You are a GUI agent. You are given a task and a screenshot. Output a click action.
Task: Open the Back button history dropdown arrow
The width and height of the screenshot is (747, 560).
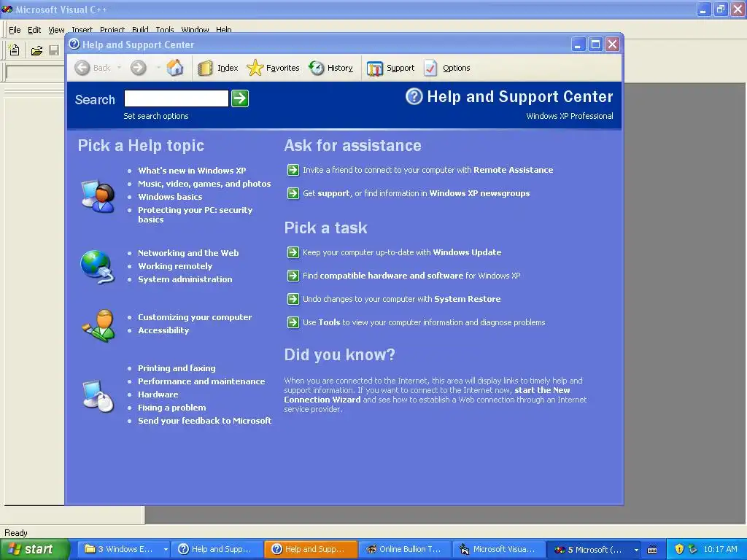click(119, 68)
